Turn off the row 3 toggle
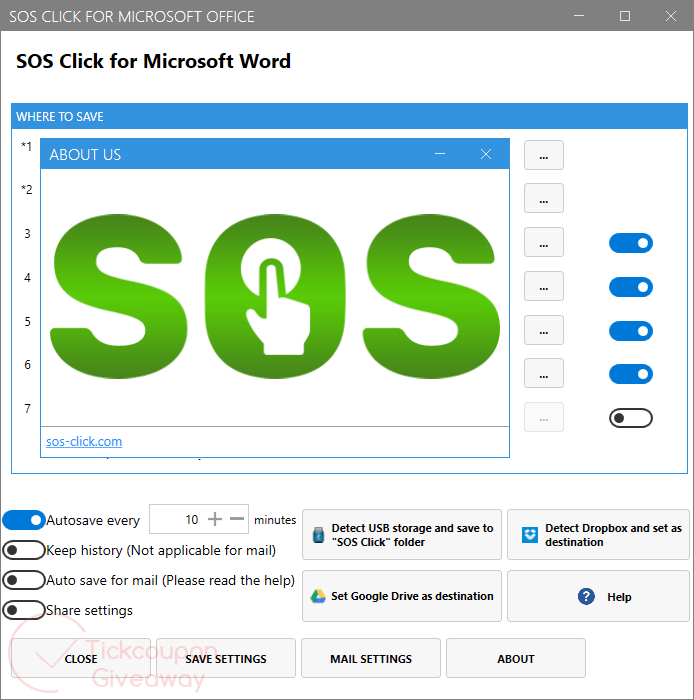The image size is (694, 700). point(631,243)
